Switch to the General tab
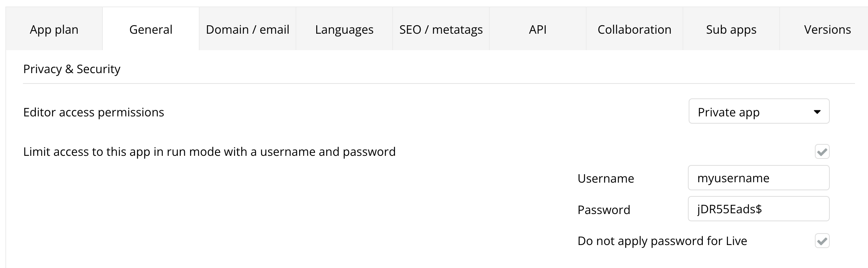The image size is (868, 268). 151,29
